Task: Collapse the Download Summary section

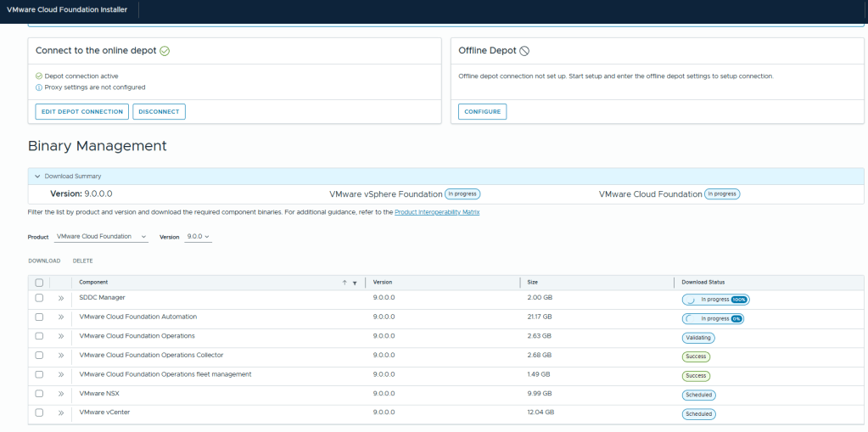Action: 37,177
